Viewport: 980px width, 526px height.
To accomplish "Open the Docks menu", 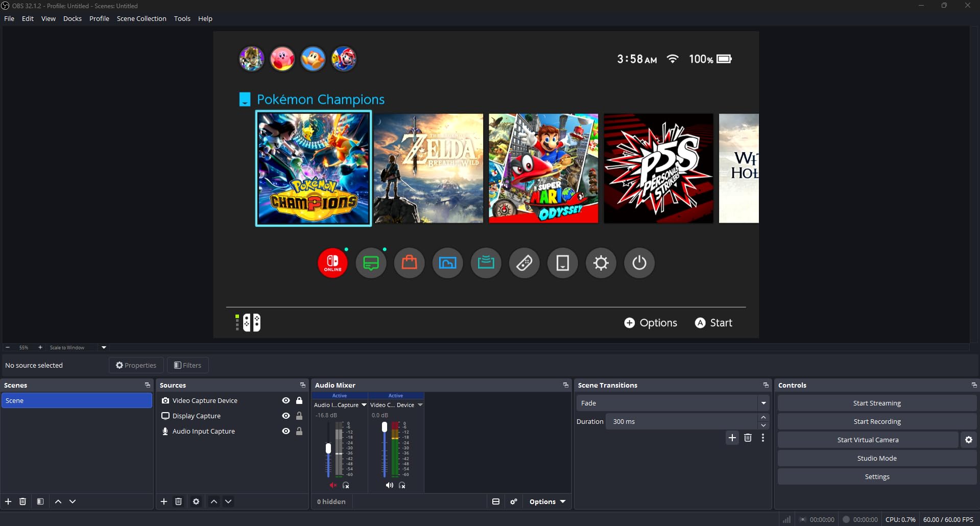I will pyautogui.click(x=73, y=18).
